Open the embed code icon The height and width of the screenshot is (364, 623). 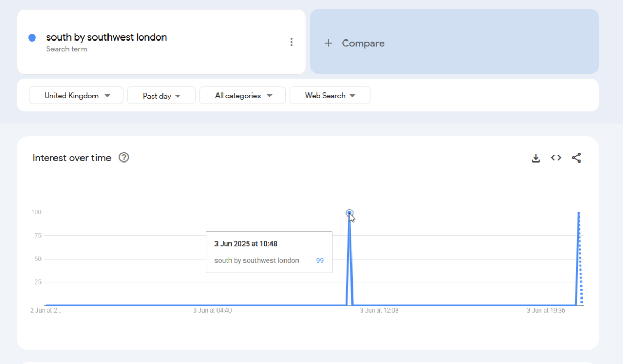(556, 158)
